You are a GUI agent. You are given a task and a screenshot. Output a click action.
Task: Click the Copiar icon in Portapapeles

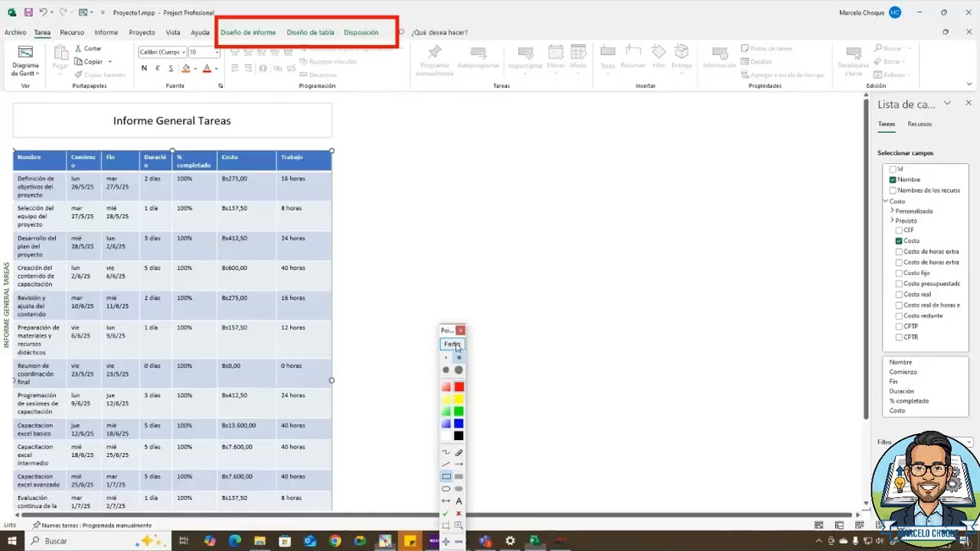pos(78,61)
